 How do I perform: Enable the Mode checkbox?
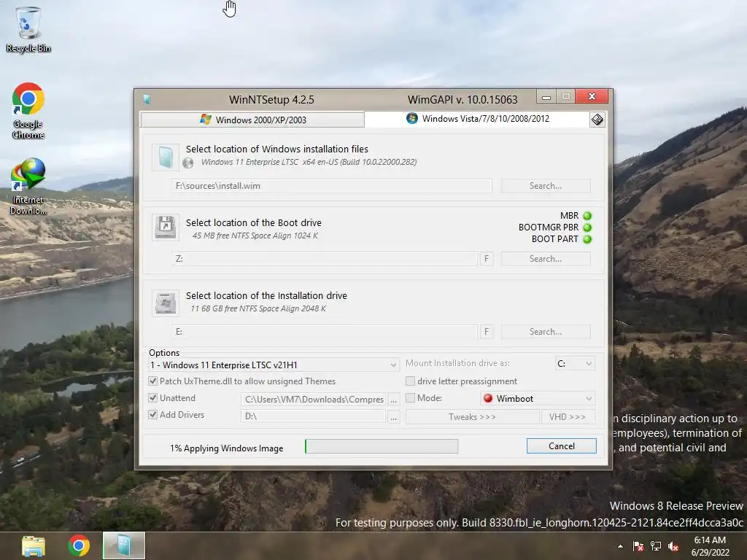[410, 397]
